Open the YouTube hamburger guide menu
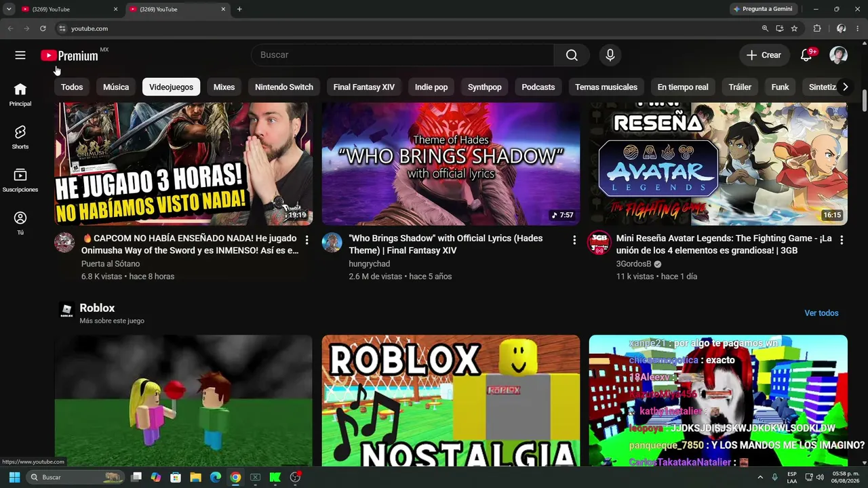The width and height of the screenshot is (868, 488). pos(20,55)
